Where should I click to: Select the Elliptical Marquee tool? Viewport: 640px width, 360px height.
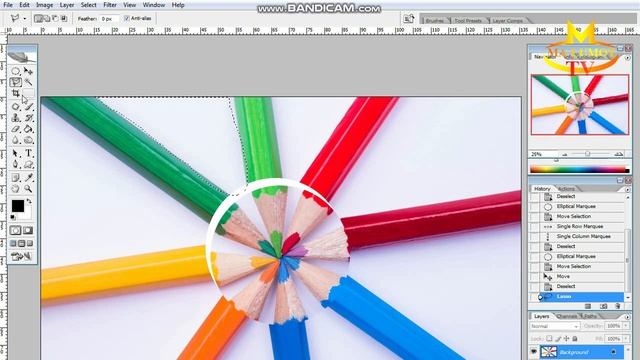coord(16,71)
